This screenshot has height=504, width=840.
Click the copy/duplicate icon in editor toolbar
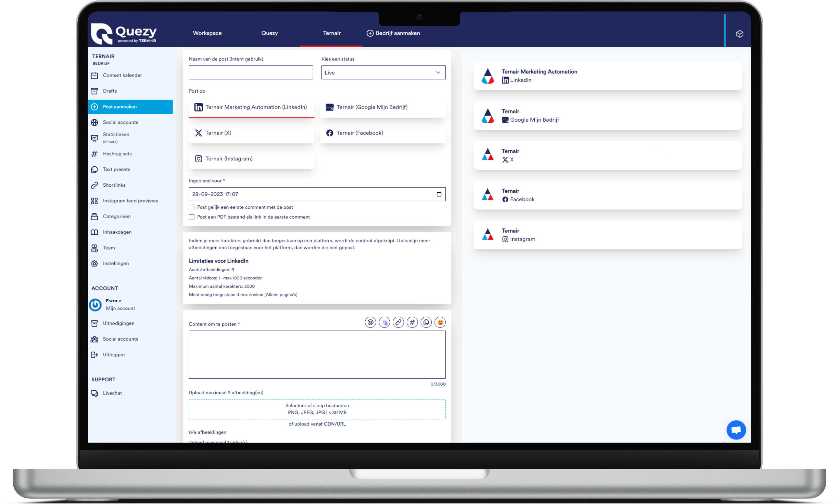click(426, 323)
